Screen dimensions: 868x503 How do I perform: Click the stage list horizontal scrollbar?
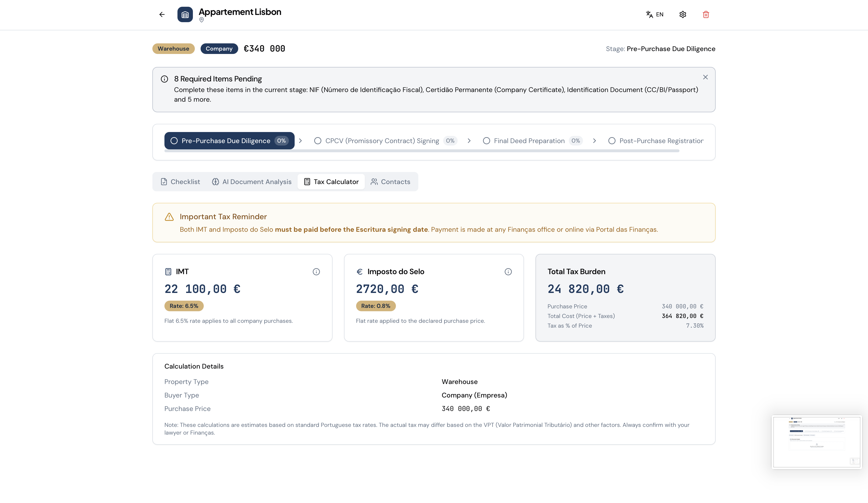[x=422, y=151]
